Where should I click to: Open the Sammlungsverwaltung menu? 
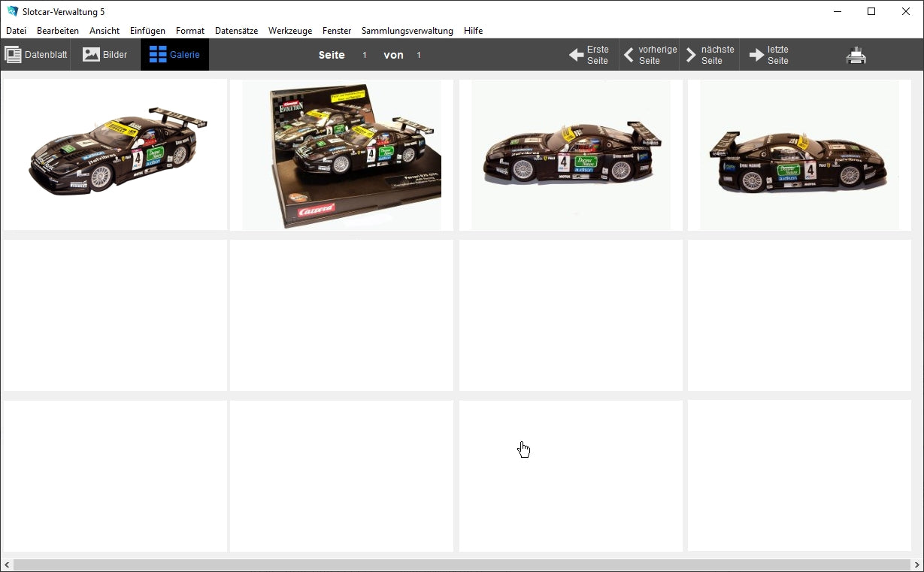tap(407, 31)
